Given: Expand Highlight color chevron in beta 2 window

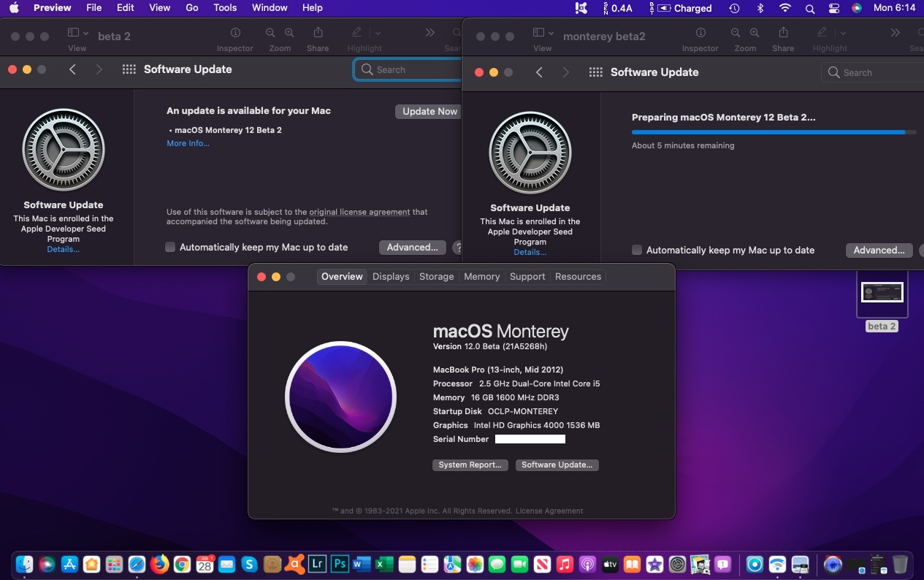Looking at the screenshot, I should [x=378, y=33].
